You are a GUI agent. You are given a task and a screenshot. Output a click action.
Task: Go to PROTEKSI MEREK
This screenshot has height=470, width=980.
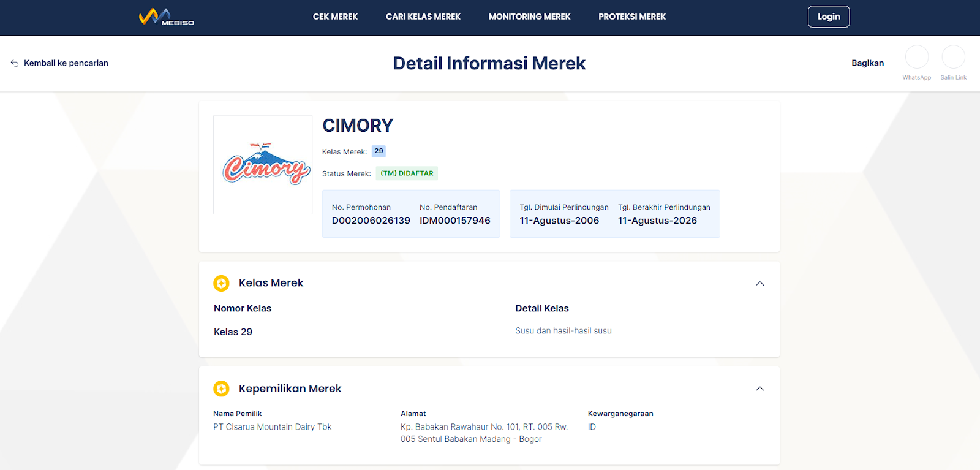[x=632, y=17]
